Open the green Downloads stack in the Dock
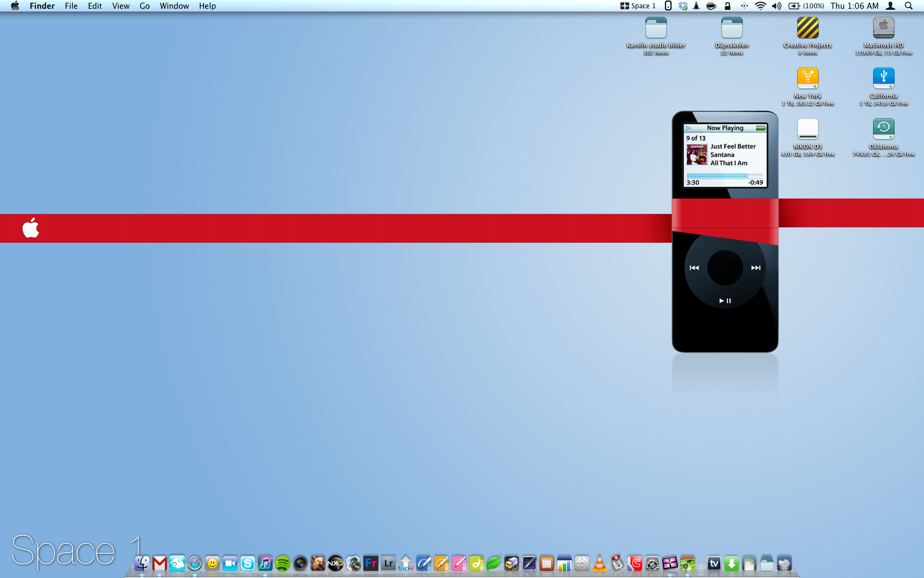Image resolution: width=924 pixels, height=578 pixels. click(x=732, y=563)
